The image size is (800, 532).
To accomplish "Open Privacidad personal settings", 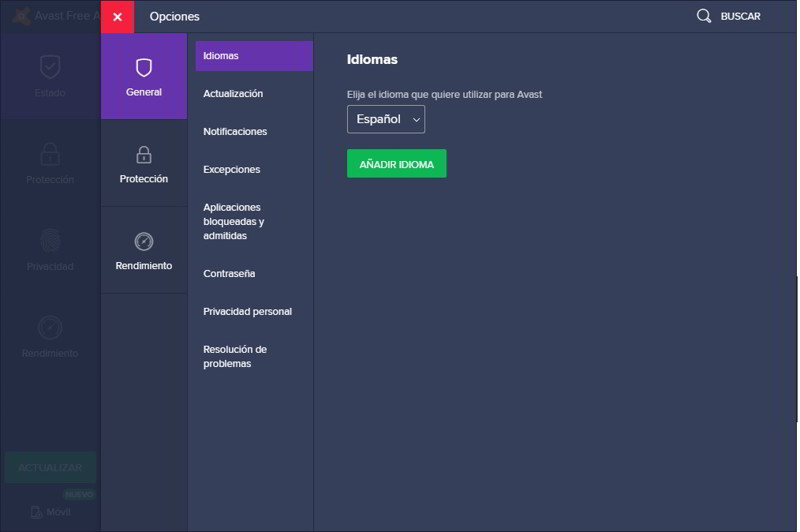I will pyautogui.click(x=247, y=312).
